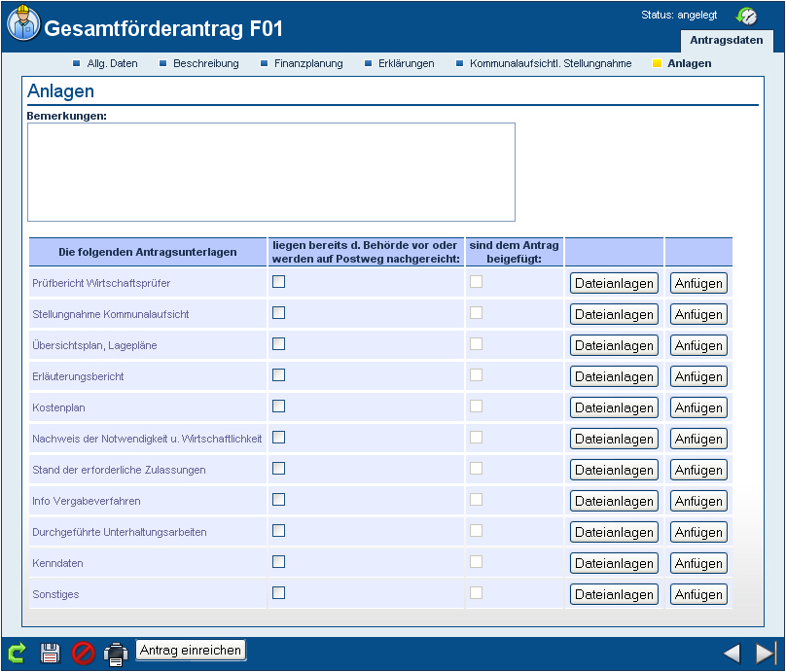Tick the postal checkbox for Kenndaten
The image size is (786, 672).
coord(279,562)
